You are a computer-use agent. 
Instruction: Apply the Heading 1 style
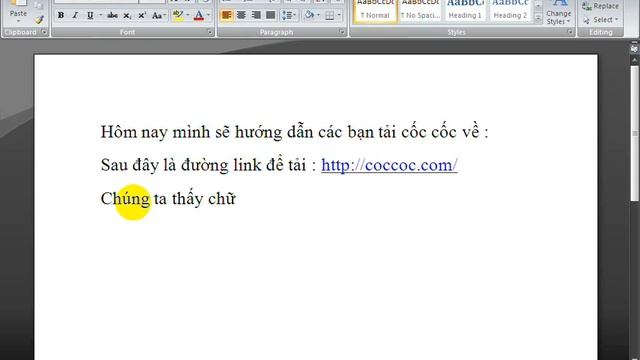coord(465,11)
